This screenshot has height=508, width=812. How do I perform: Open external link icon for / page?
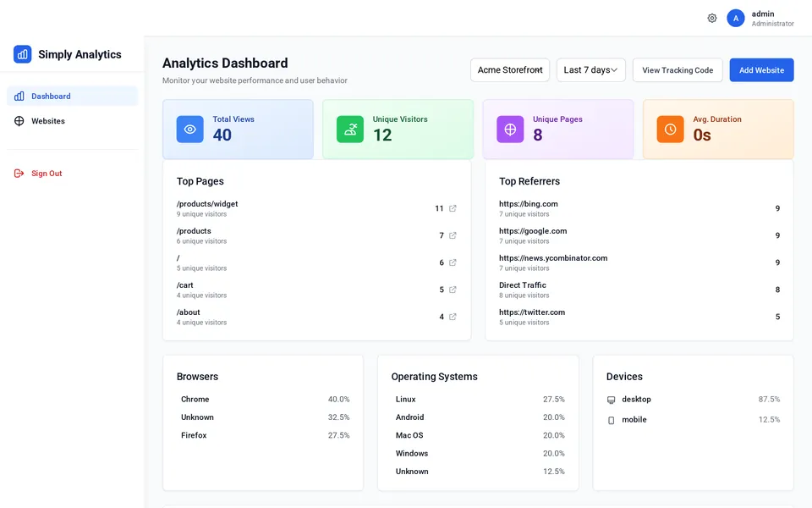(453, 262)
